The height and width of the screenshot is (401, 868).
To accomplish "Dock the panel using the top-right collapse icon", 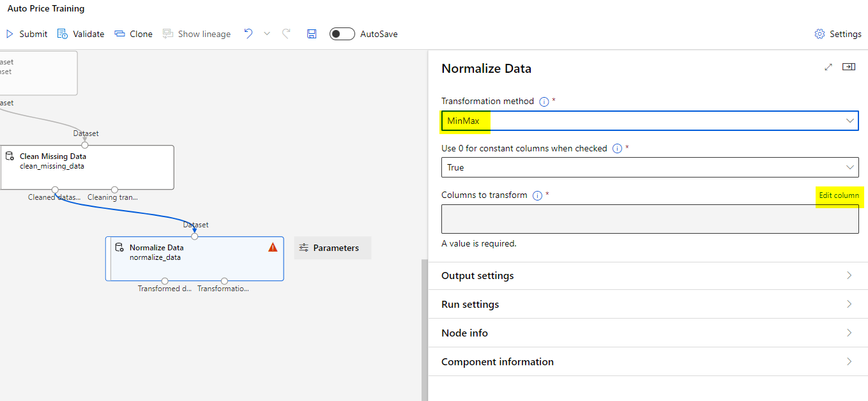I will tap(849, 67).
